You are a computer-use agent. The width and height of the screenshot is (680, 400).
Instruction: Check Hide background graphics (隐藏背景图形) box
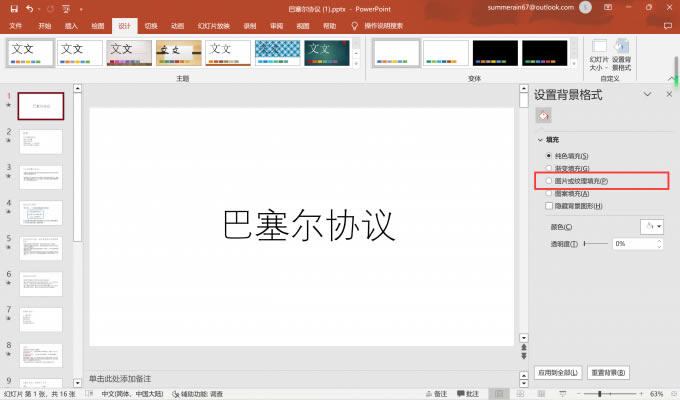[548, 205]
